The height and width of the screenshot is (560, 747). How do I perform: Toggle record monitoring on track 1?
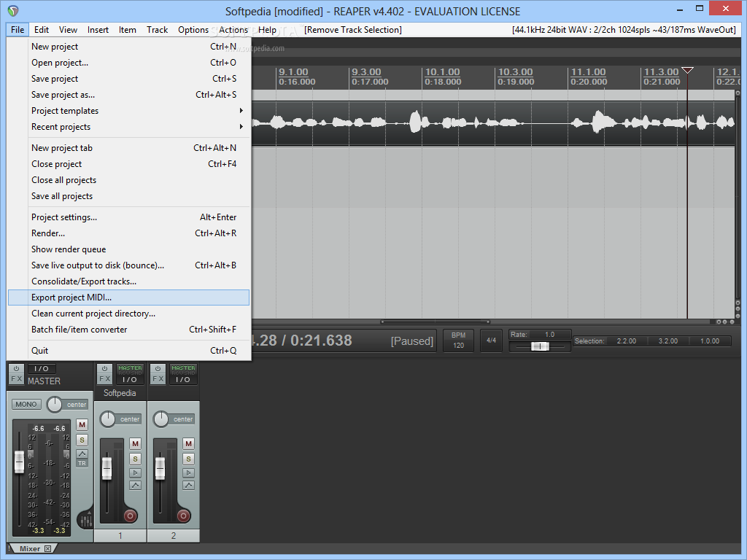(135, 472)
